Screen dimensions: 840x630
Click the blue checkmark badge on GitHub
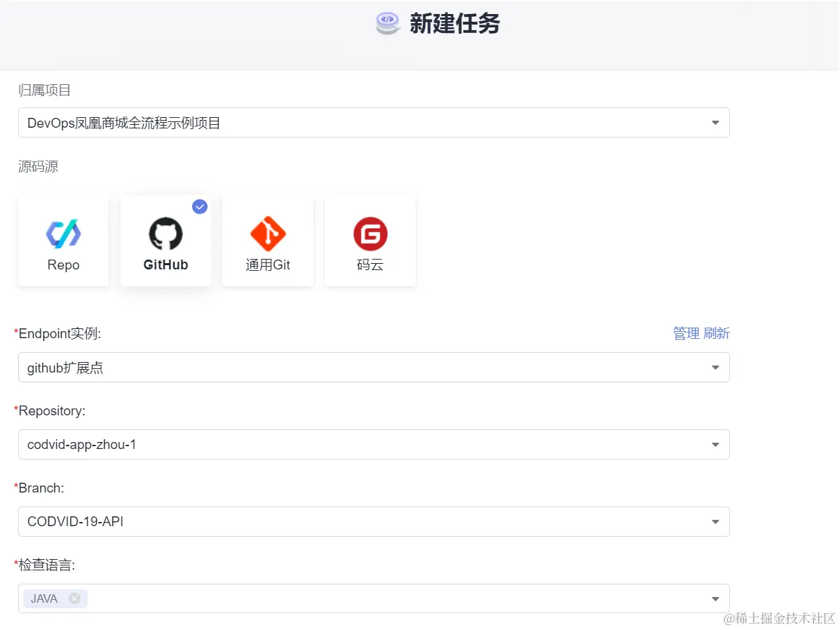pyautogui.click(x=200, y=206)
